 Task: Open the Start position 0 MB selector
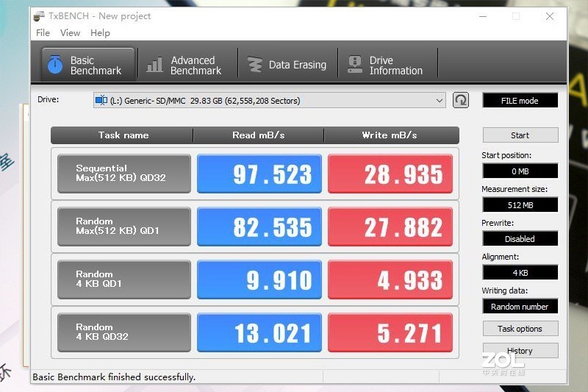pos(520,171)
